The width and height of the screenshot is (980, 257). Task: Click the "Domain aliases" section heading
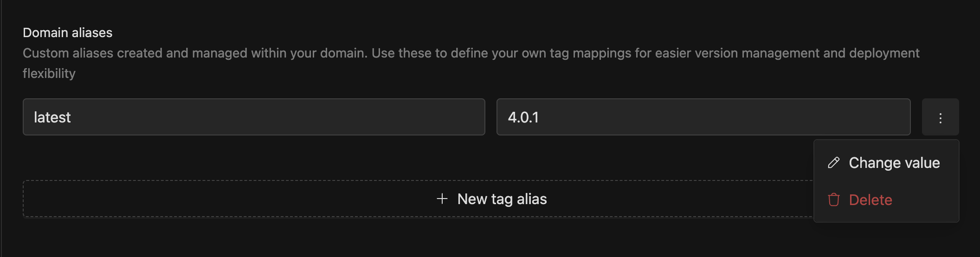pyautogui.click(x=68, y=33)
